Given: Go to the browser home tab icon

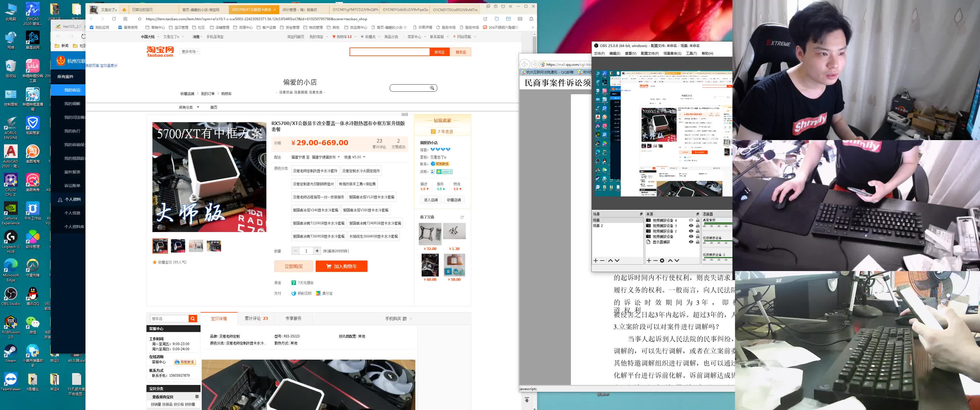Looking at the screenshot, I should click(124, 9).
